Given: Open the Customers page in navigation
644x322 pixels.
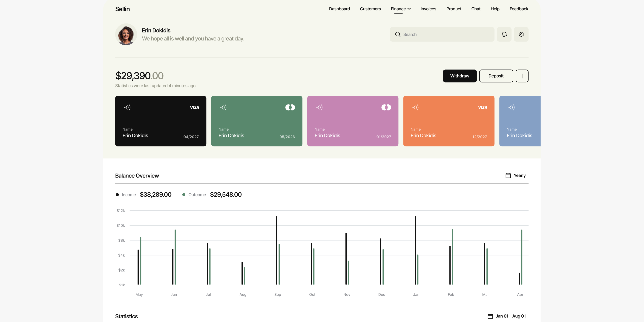Looking at the screenshot, I should tap(370, 9).
